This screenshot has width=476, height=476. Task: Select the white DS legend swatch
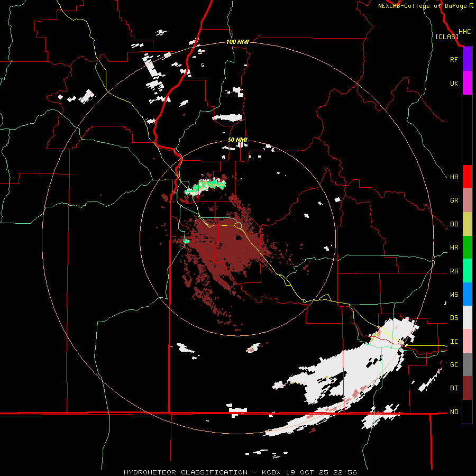[x=467, y=317]
